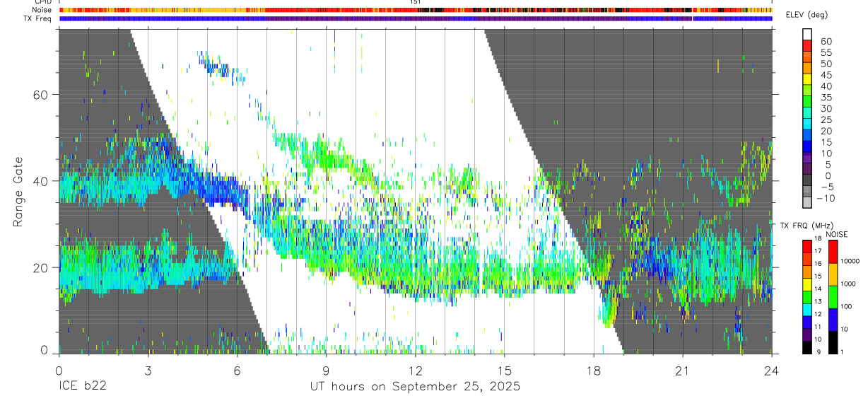This screenshot has width=868, height=401.
Task: Click the x-axis tick label '9'
Action: click(326, 370)
